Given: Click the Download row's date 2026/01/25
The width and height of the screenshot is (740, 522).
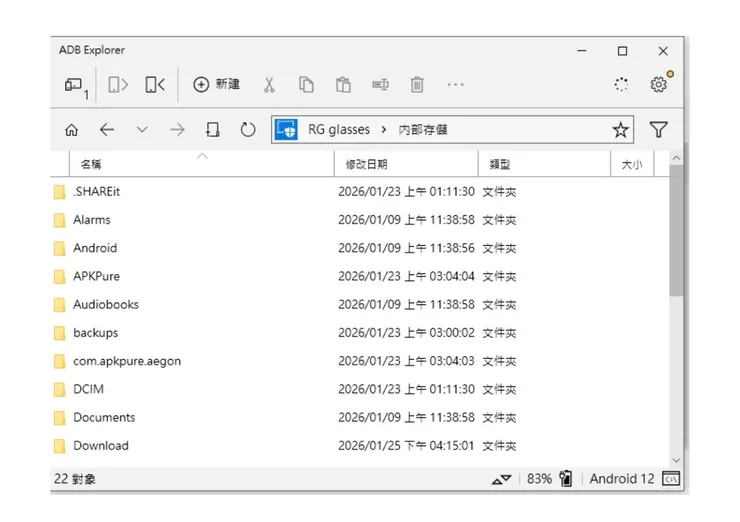Looking at the screenshot, I should point(370,446).
